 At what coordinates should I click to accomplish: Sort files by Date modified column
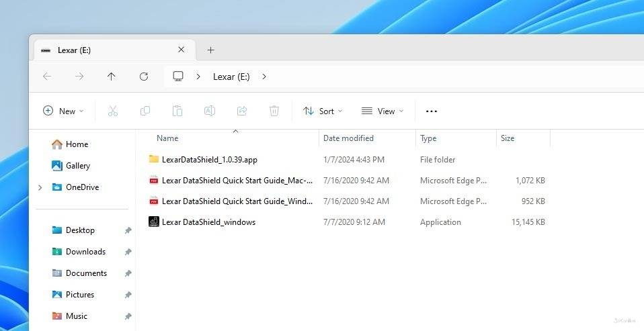coord(348,138)
